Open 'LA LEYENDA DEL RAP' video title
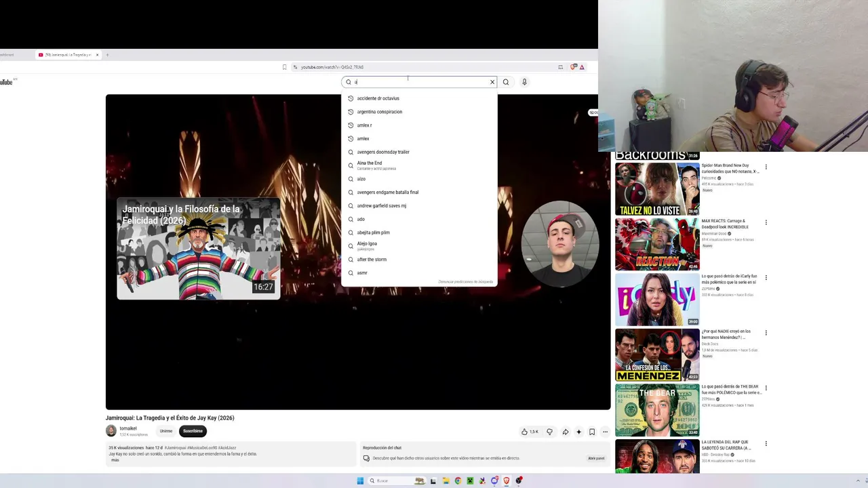This screenshot has width=868, height=488. (726, 445)
